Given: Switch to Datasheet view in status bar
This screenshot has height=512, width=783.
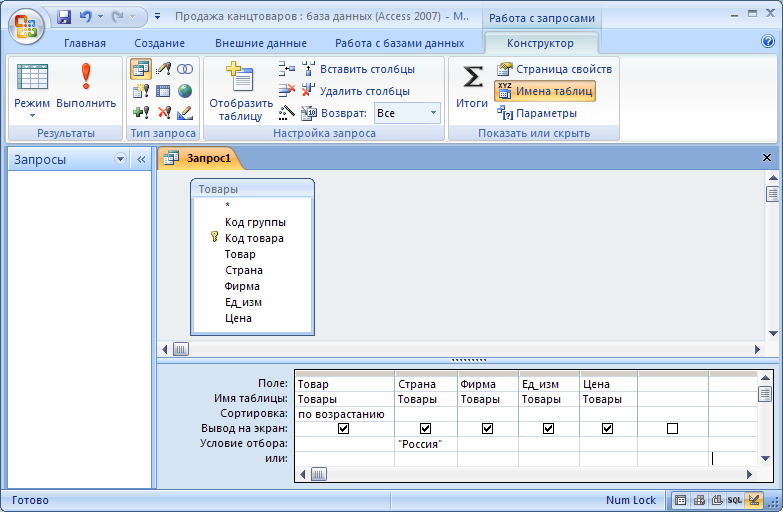Looking at the screenshot, I should point(680,500).
